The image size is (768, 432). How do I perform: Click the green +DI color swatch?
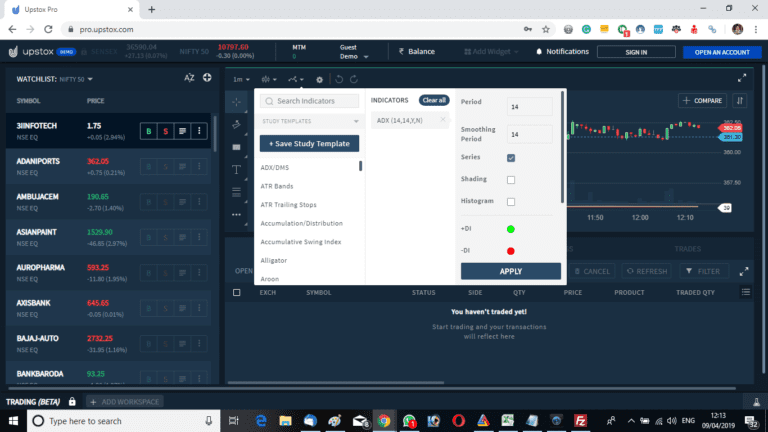click(511, 229)
